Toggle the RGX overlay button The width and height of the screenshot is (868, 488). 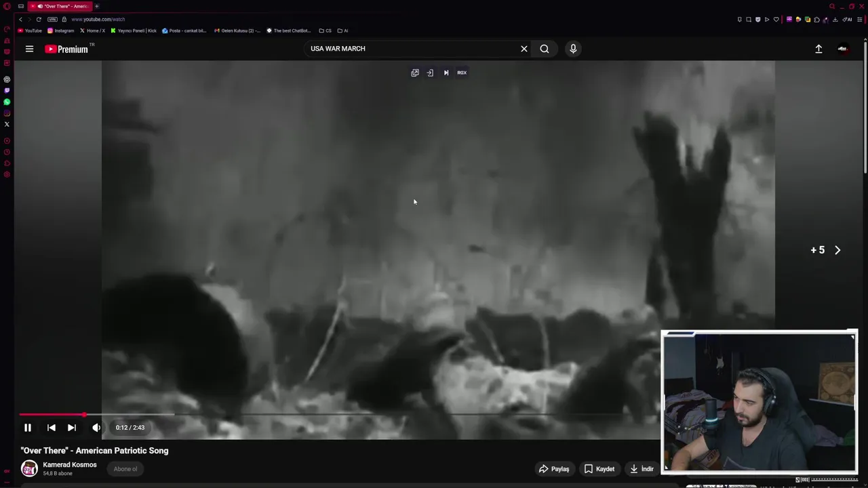click(x=462, y=73)
